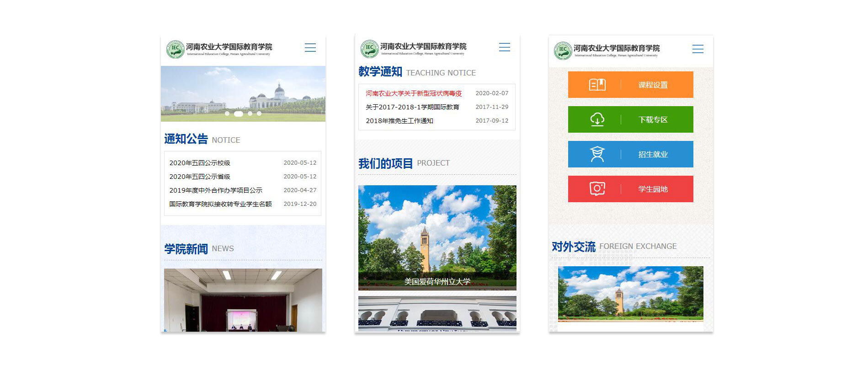Open 下载专区 green button
Screen dimensions: 868x366
(x=630, y=119)
